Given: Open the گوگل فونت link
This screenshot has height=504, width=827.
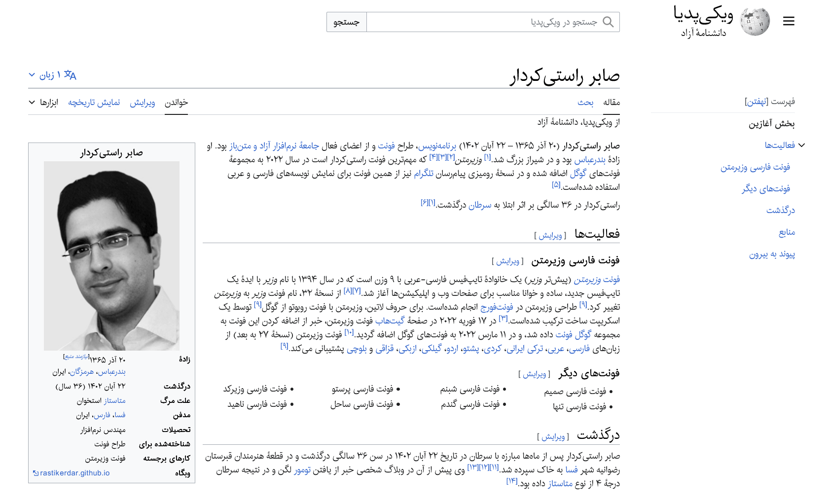Looking at the screenshot, I should (573, 335).
